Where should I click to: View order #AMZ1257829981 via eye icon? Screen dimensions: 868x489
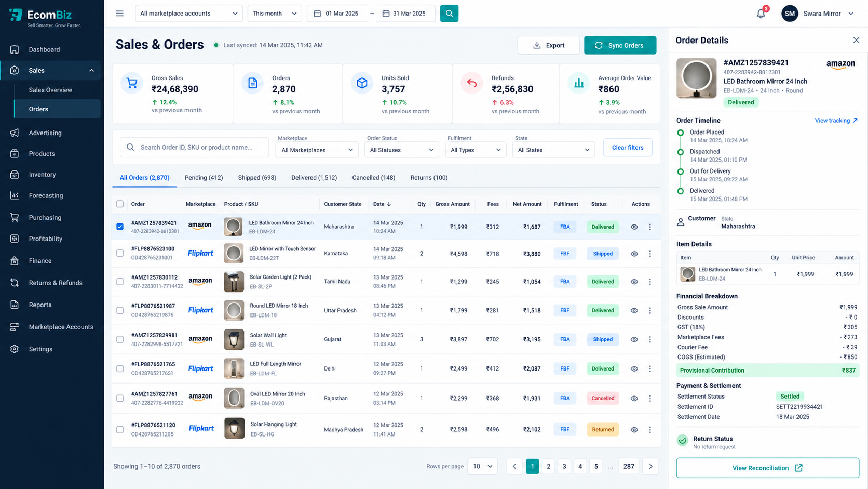(634, 339)
